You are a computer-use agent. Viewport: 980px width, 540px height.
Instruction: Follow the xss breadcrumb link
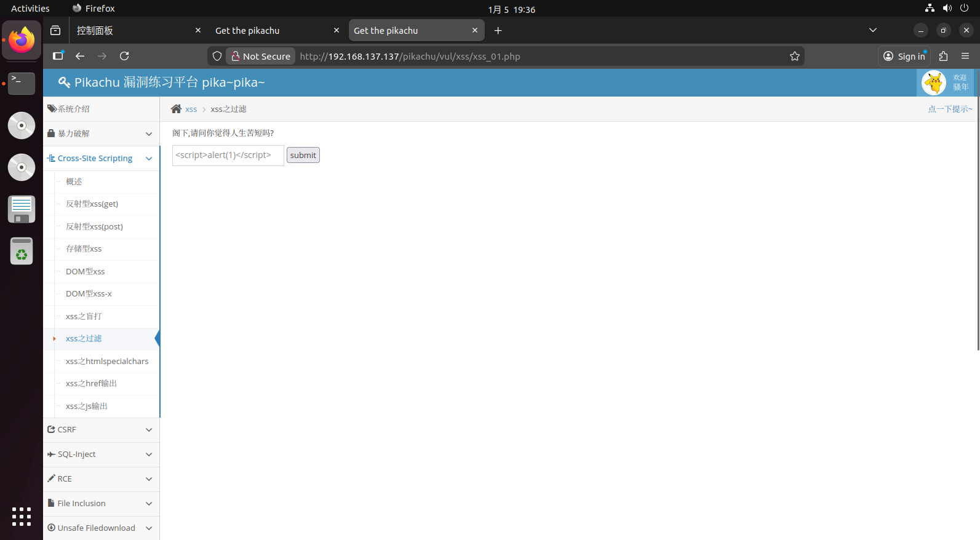point(191,109)
